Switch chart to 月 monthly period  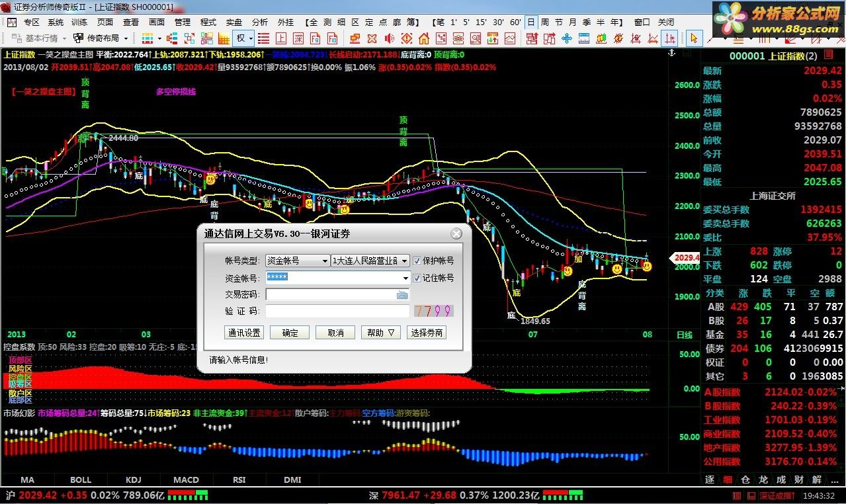pos(573,22)
